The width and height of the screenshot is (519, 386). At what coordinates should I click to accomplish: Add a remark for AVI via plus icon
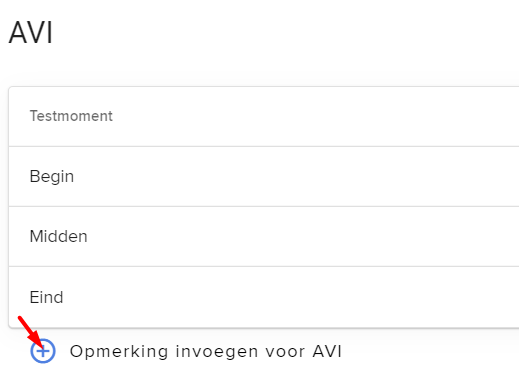[43, 351]
